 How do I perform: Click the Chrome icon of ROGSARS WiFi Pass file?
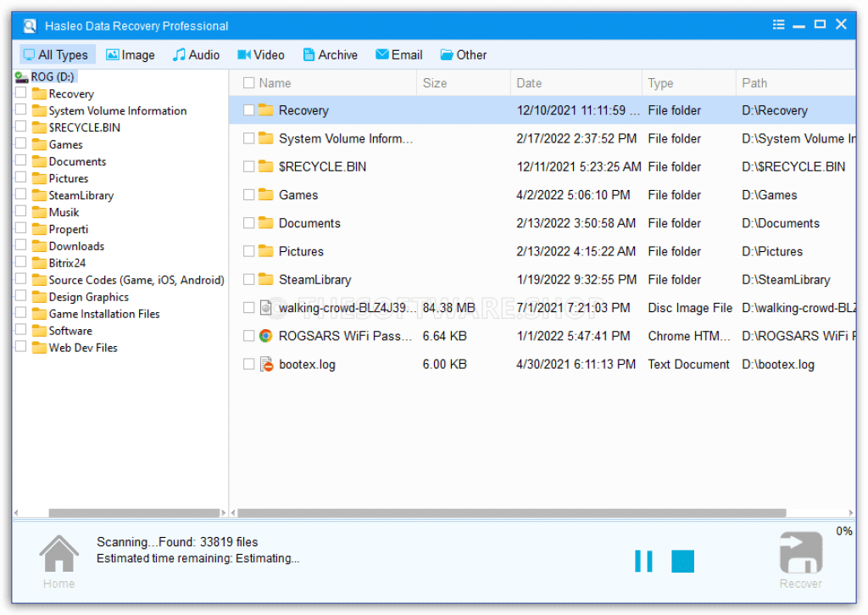tap(265, 336)
